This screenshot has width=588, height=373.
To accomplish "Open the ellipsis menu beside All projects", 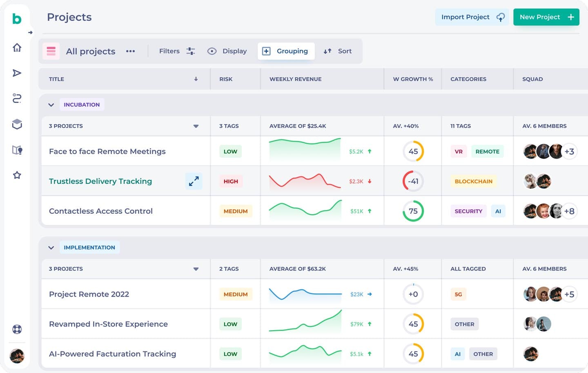I will (x=130, y=51).
